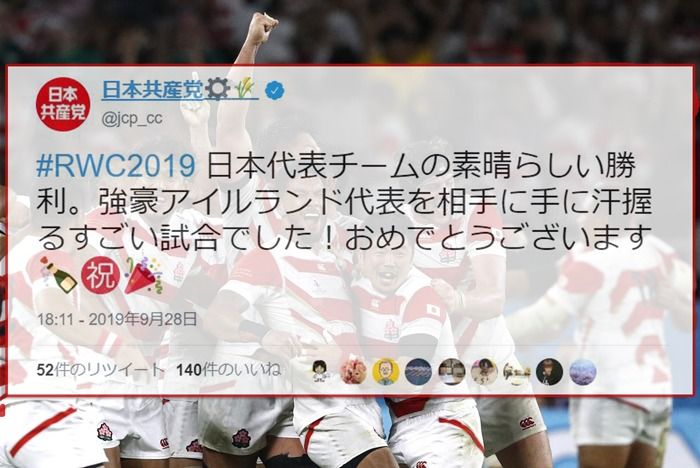Open the @jcp_cc handle

tap(132, 119)
